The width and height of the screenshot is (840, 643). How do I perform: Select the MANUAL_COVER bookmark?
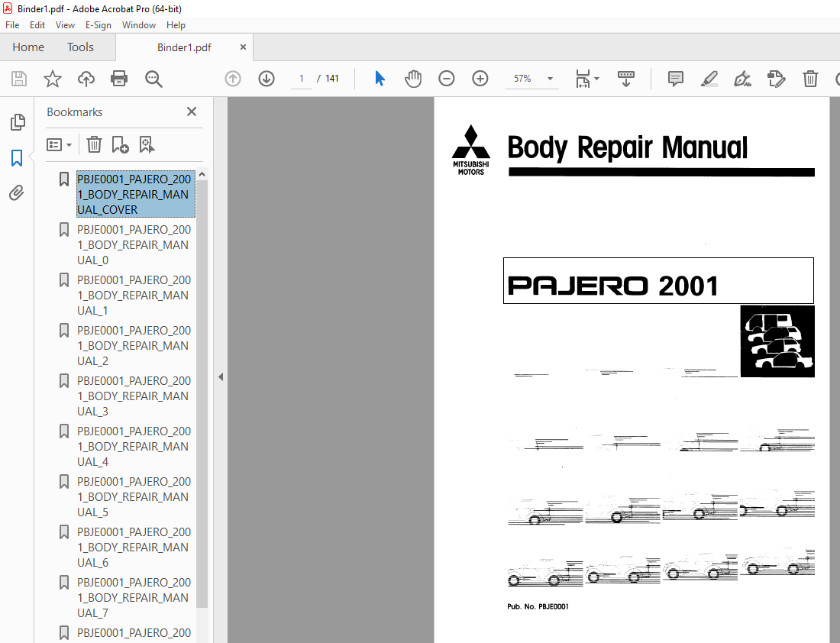point(135,195)
